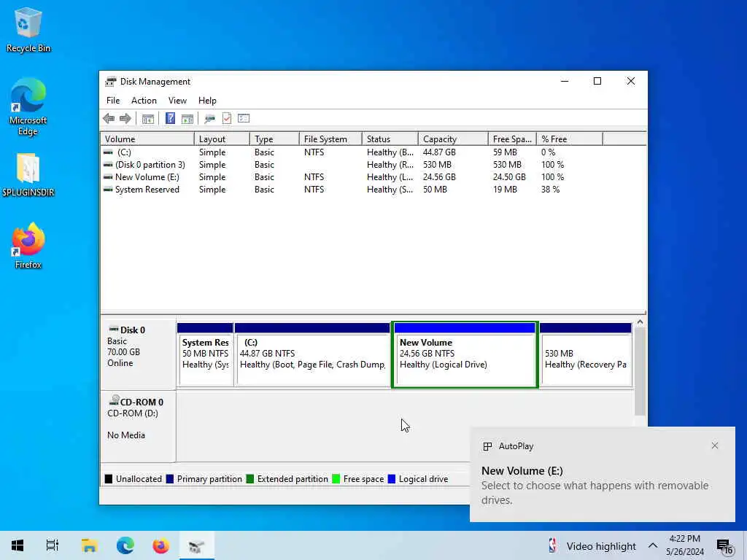
Task: Open the Windows Start menu
Action: 18,545
